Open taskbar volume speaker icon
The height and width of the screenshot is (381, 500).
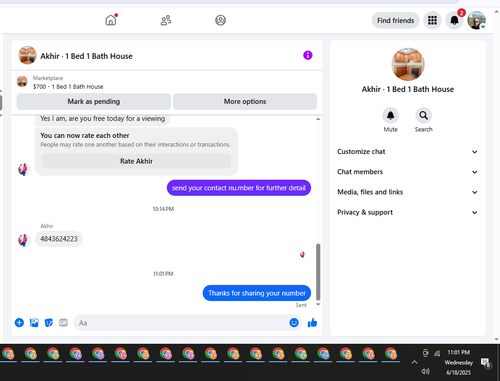(425, 371)
